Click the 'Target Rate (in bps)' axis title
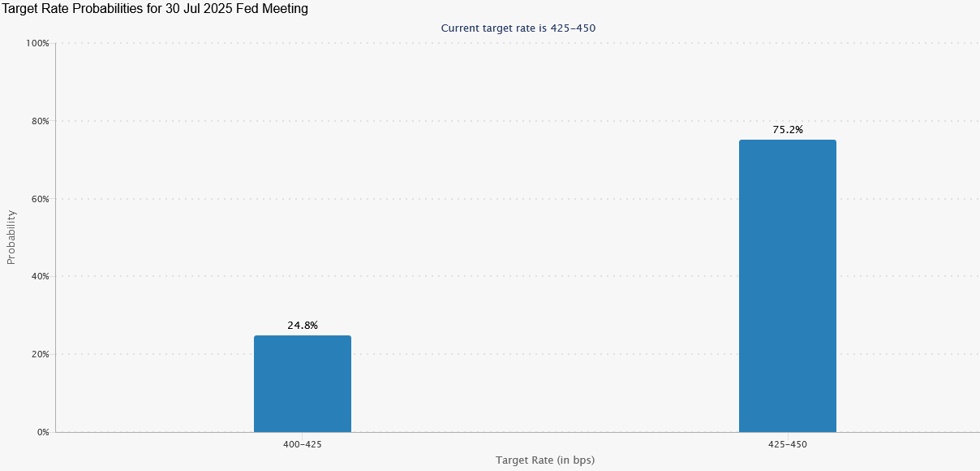 [545, 460]
